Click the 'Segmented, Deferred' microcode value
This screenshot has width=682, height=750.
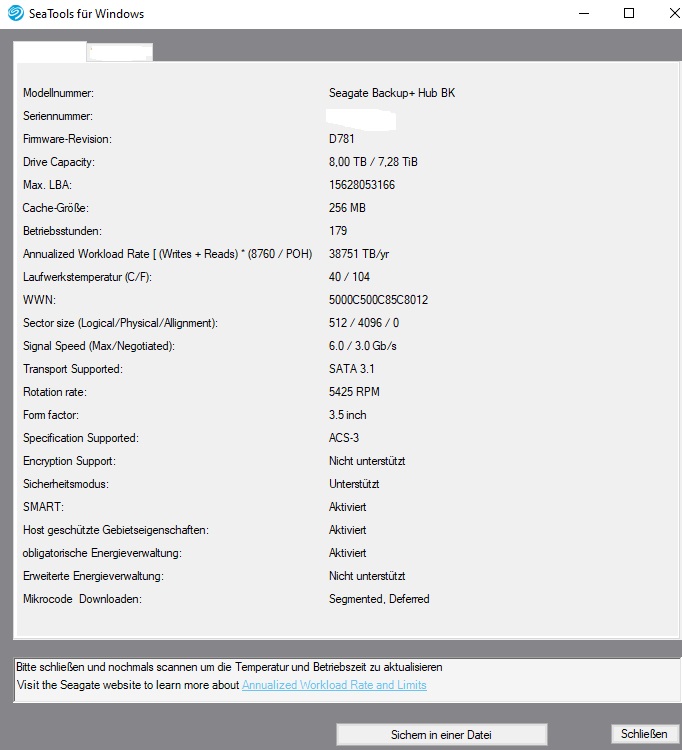coord(379,598)
